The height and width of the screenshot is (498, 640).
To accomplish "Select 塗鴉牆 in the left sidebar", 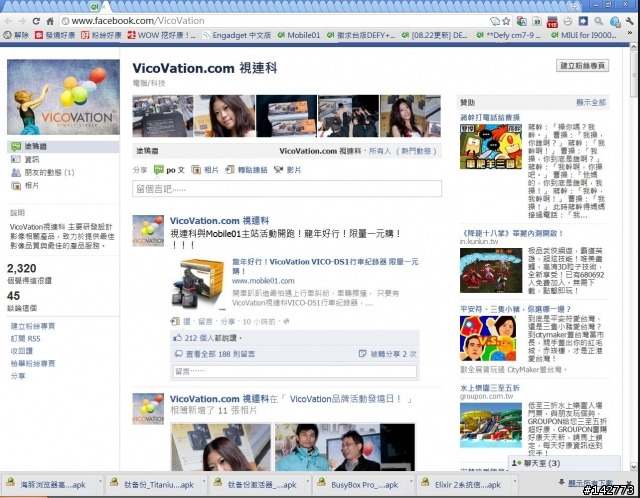I will click(x=63, y=147).
